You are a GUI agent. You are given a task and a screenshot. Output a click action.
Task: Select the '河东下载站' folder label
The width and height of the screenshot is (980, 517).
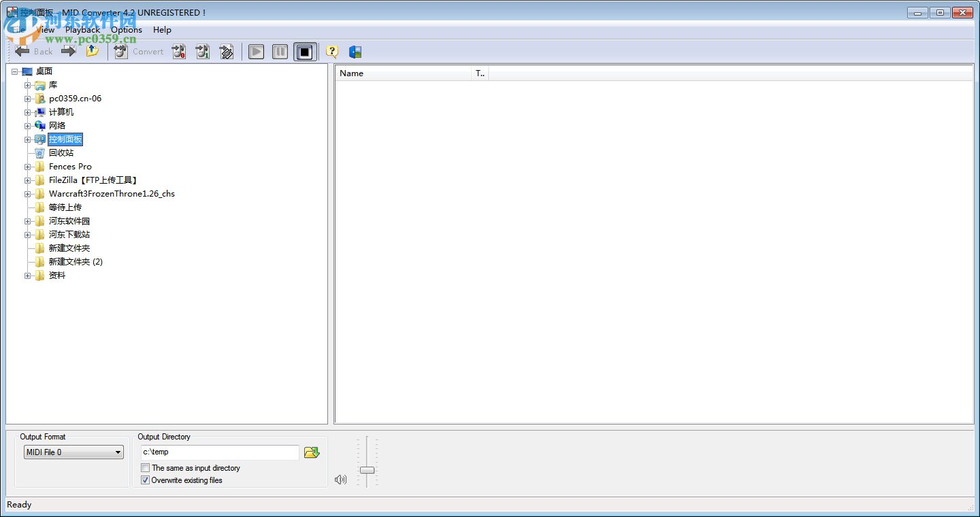69,235
